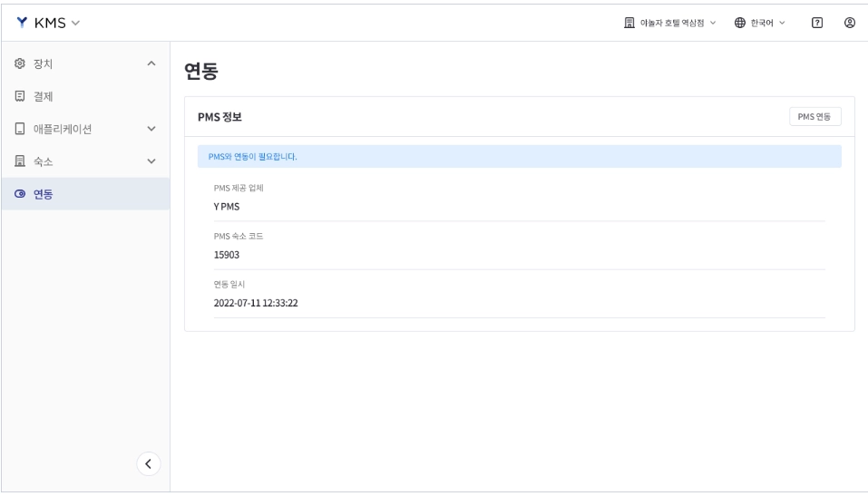Select the 연동 sidebar menu item
Screen dimensions: 868x496
(x=86, y=194)
